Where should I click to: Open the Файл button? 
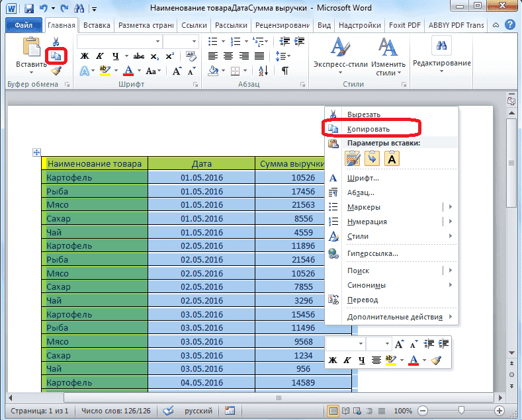(24, 26)
